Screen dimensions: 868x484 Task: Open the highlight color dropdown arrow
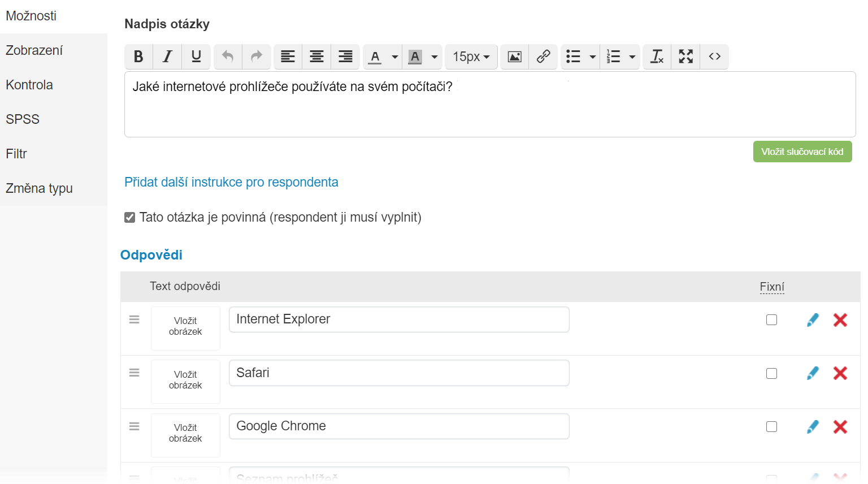point(435,57)
